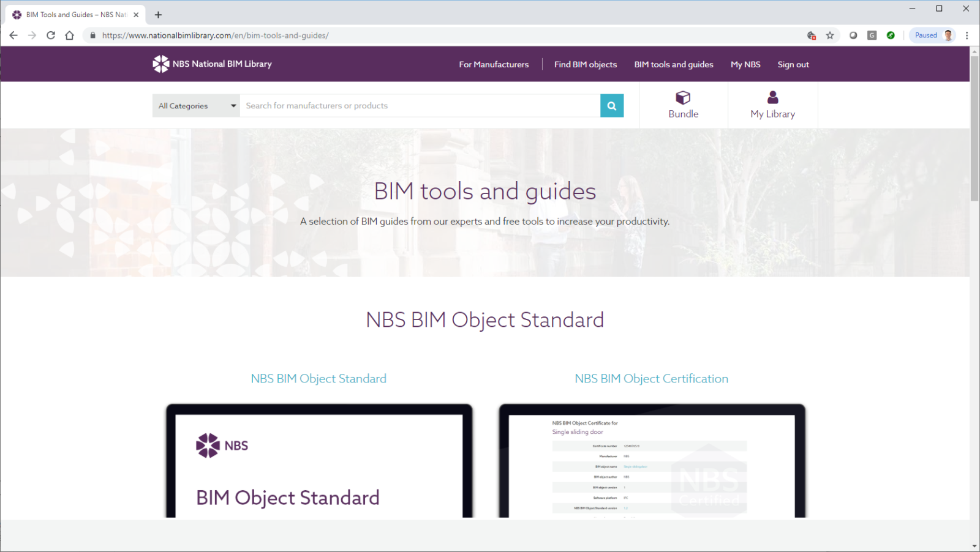Viewport: 980px width, 552px height.
Task: Open the Bundle box icon
Action: coord(683,98)
